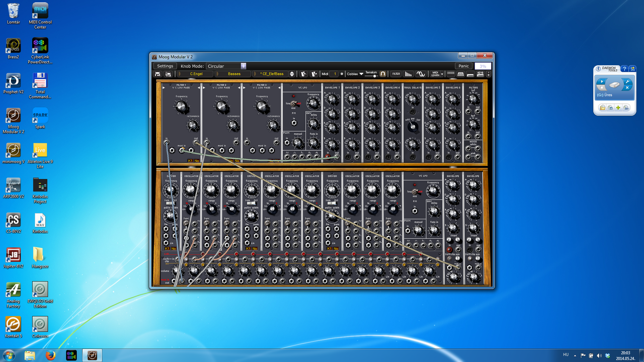Select the Hangszer folder icon
This screenshot has width=644, height=362.
tap(40, 257)
